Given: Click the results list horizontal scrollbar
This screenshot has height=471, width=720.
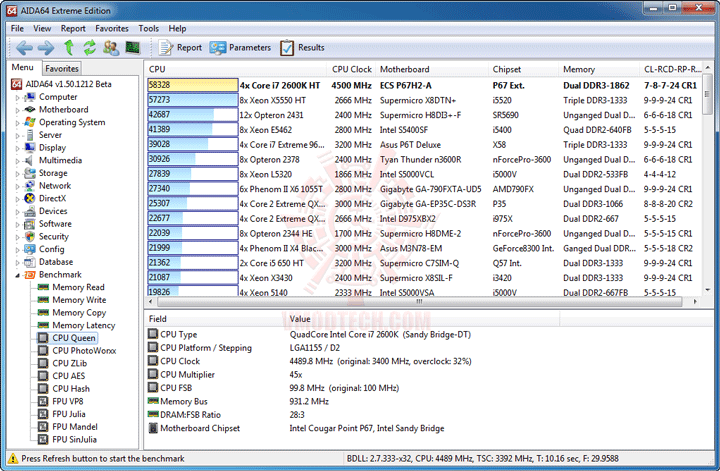Looking at the screenshot, I should tap(419, 302).
